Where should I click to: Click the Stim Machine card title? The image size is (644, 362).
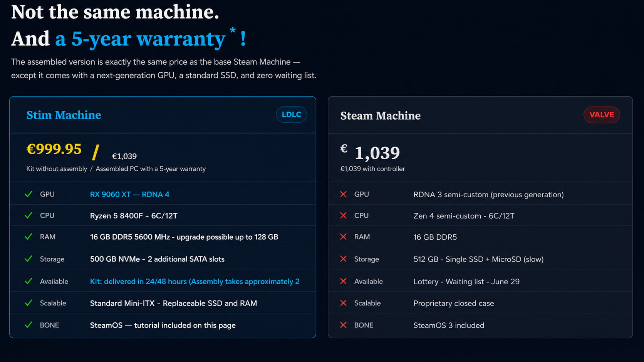tap(64, 115)
